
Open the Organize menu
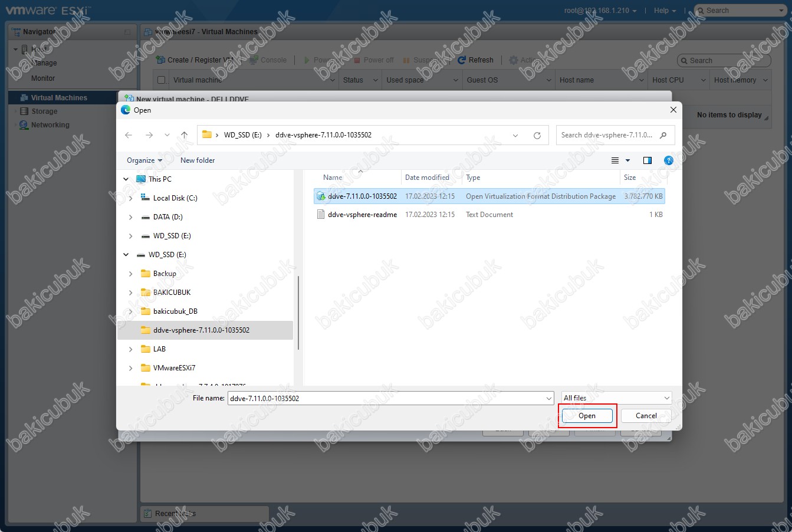pyautogui.click(x=144, y=160)
